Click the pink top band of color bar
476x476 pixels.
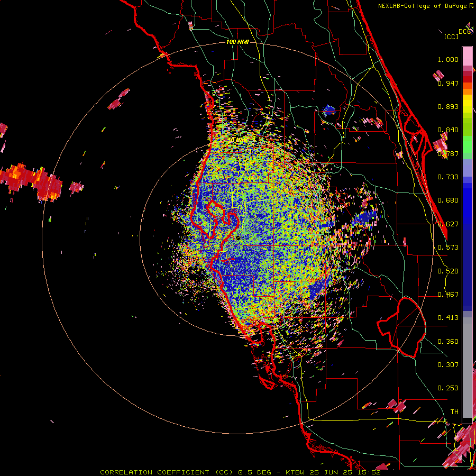(467, 57)
